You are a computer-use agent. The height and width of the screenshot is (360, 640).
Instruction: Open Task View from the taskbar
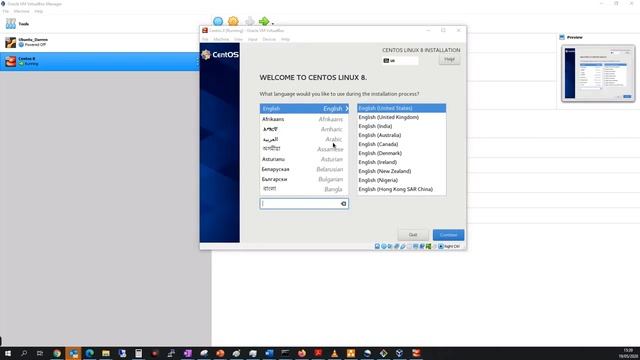coord(40,353)
